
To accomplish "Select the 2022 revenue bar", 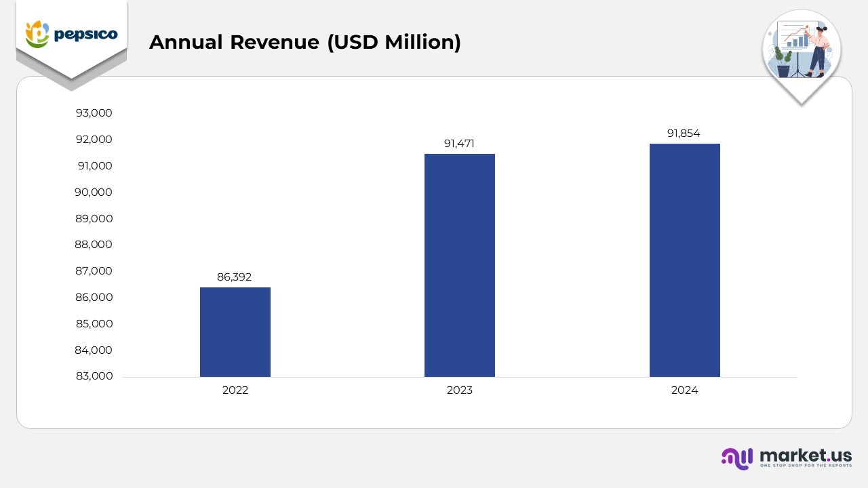I will [x=235, y=332].
